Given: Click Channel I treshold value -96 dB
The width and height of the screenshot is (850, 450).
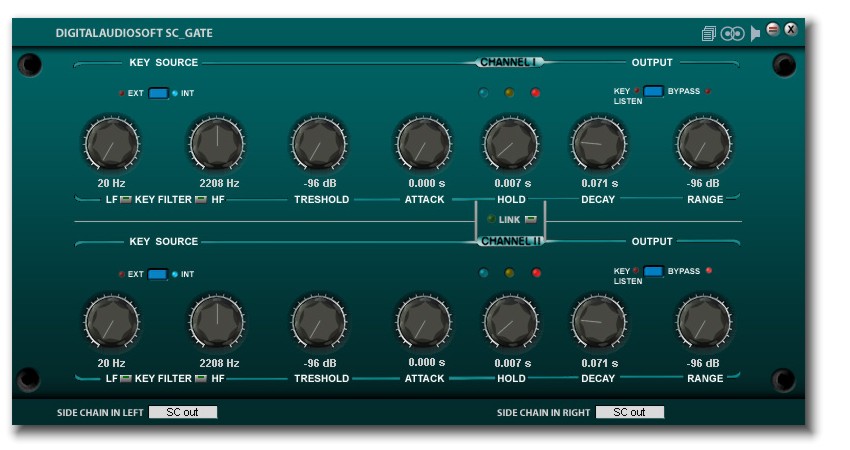Looking at the screenshot, I should coord(320,183).
